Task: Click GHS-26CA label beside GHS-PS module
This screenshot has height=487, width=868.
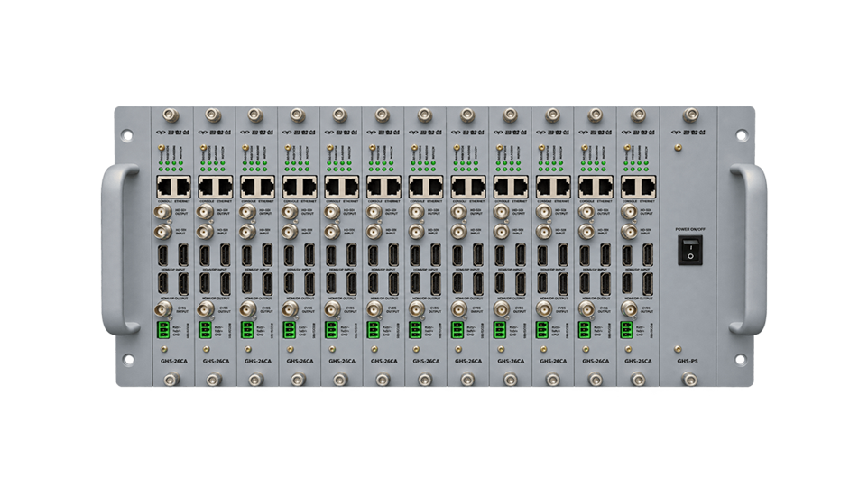Action: [x=638, y=361]
